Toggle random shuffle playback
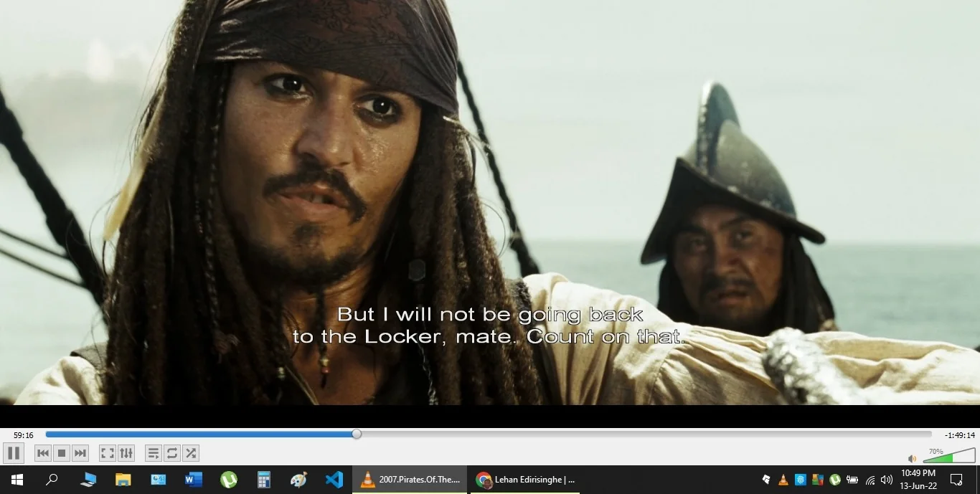This screenshot has width=980, height=494. 190,453
